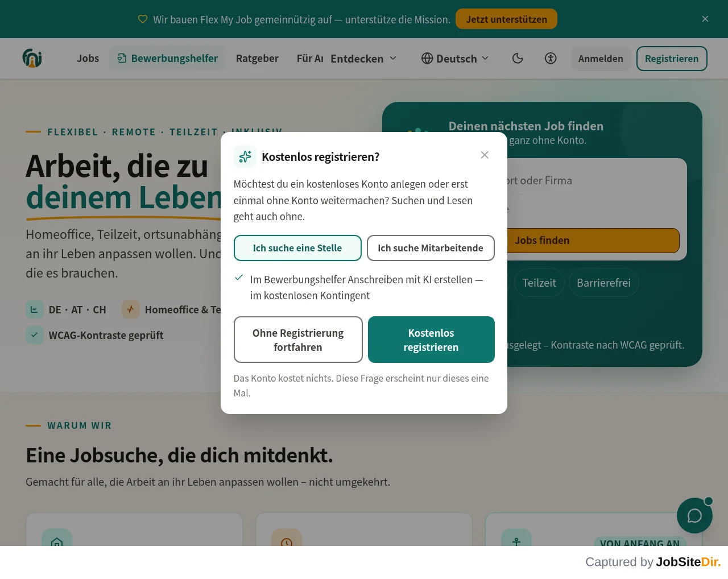Open accessibility options icon
Viewport: 728px width, 579px height.
(x=551, y=58)
